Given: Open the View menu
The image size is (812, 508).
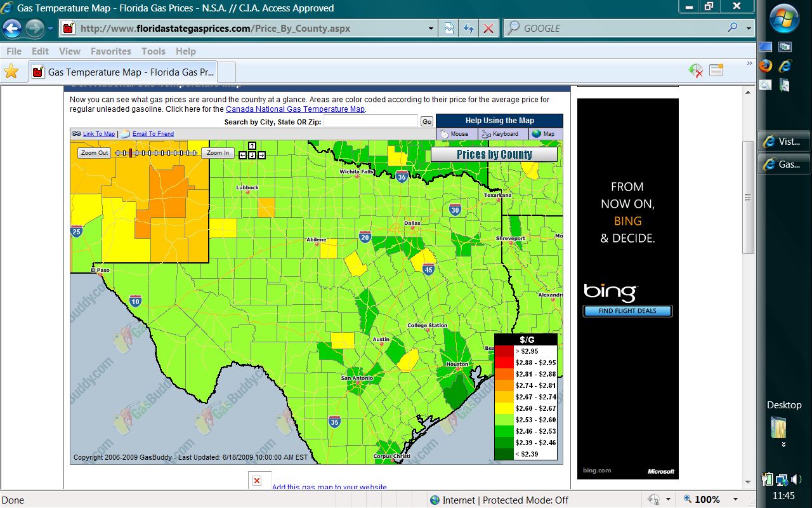Looking at the screenshot, I should [69, 51].
